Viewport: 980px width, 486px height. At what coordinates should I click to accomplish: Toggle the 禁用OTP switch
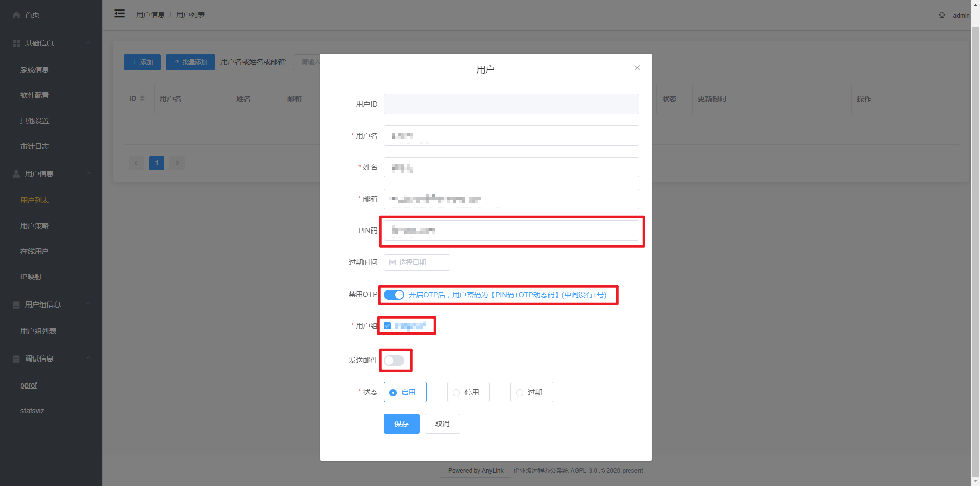point(394,295)
